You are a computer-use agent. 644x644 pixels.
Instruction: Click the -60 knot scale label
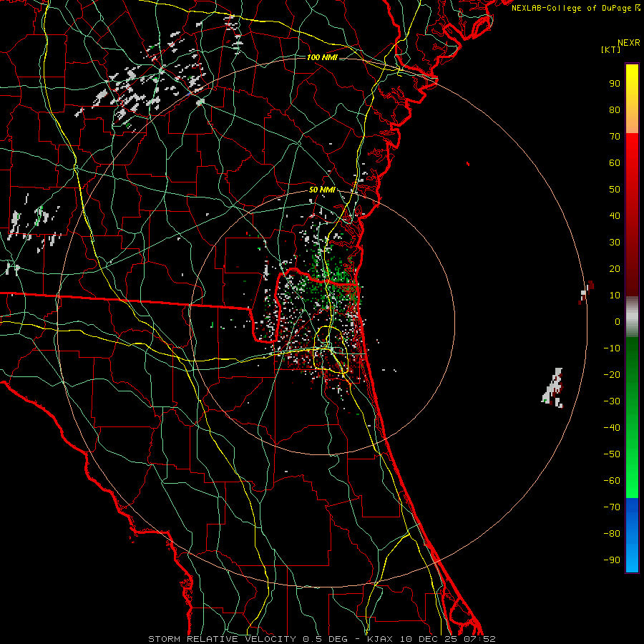(x=612, y=481)
